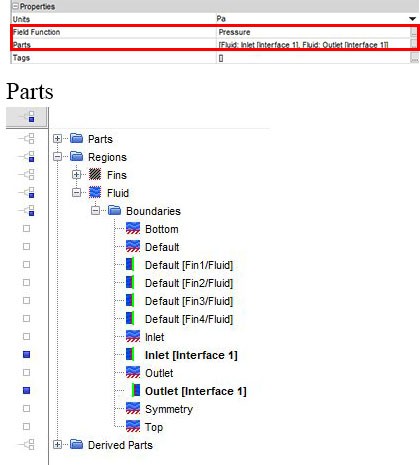Check the box for the Outlet boundary
Screen dimensions: 420x465
point(26,373)
